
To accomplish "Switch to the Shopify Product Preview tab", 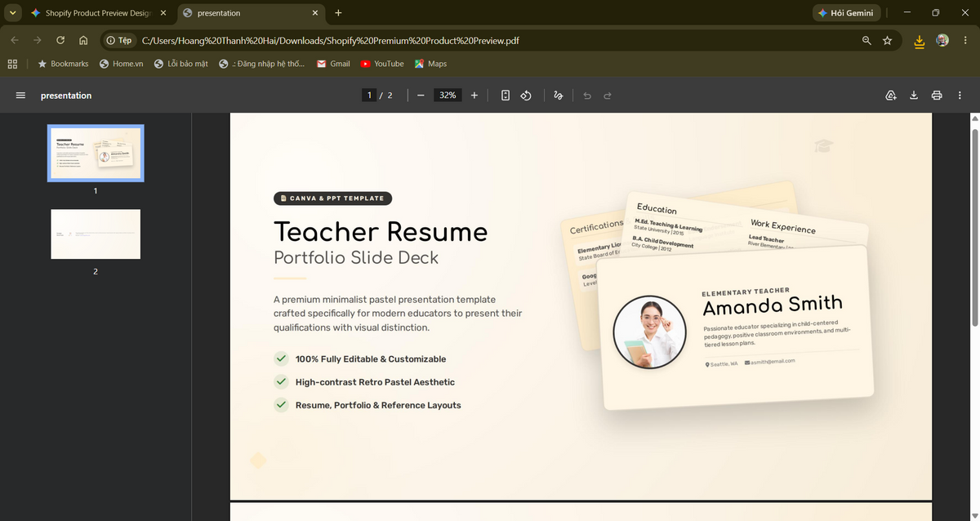I will pyautogui.click(x=98, y=13).
